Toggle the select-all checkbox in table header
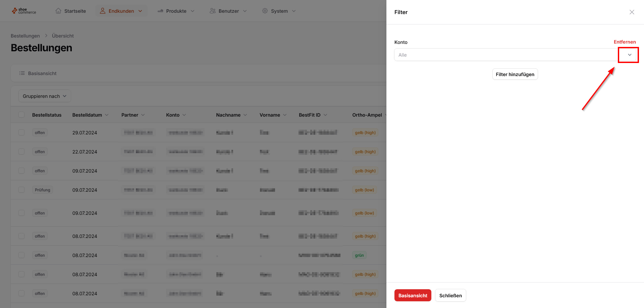Viewport: 644px width, 308px height. [21, 115]
